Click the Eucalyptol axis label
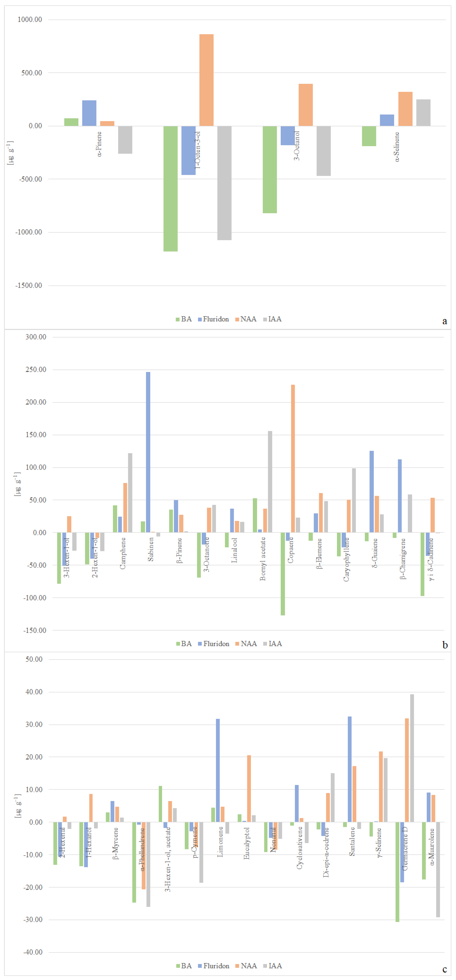The width and height of the screenshot is (456, 980). click(247, 843)
